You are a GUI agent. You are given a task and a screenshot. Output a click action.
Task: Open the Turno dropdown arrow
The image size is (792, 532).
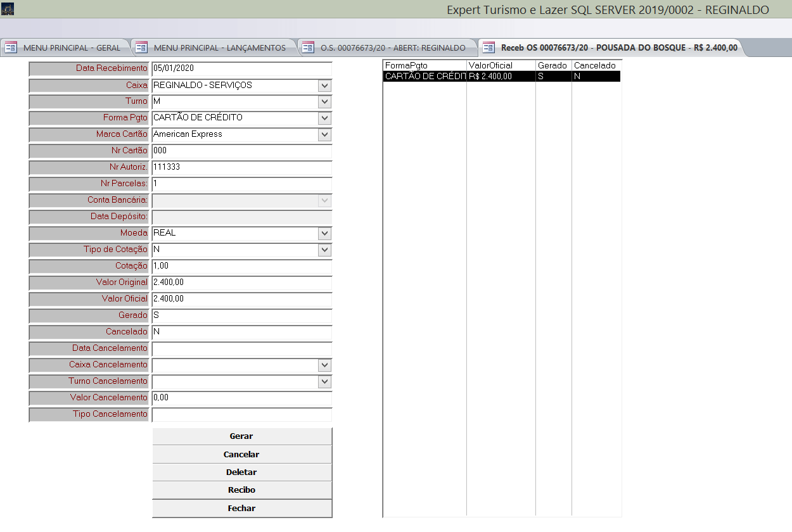pyautogui.click(x=324, y=102)
